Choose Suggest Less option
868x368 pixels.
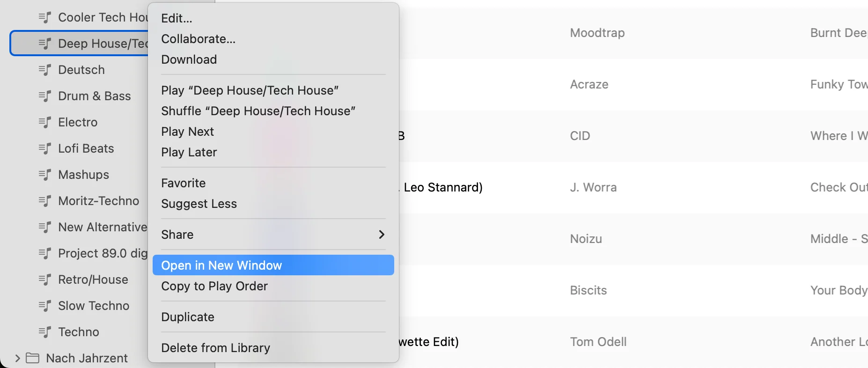[x=199, y=204]
